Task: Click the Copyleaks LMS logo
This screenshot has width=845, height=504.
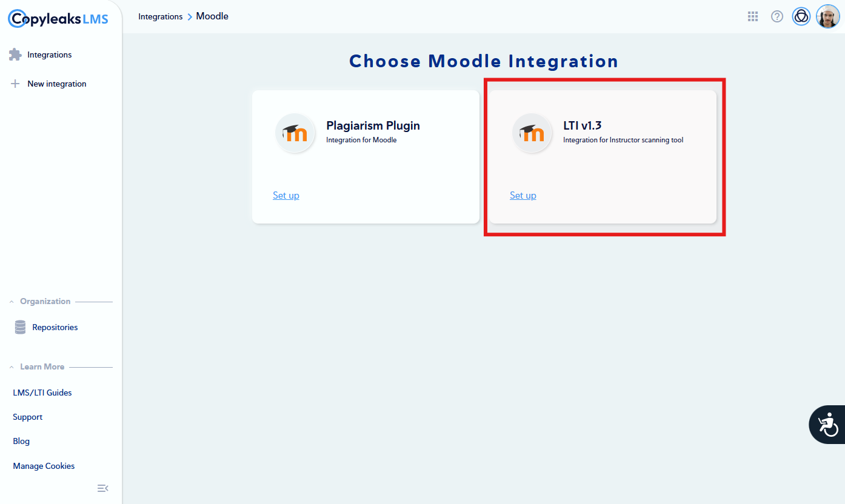Action: 58,19
